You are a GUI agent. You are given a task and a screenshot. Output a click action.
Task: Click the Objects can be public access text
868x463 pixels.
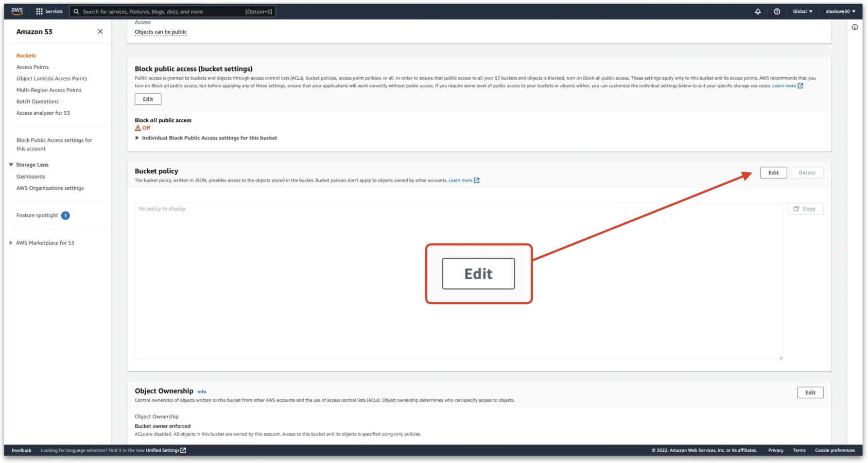(161, 32)
